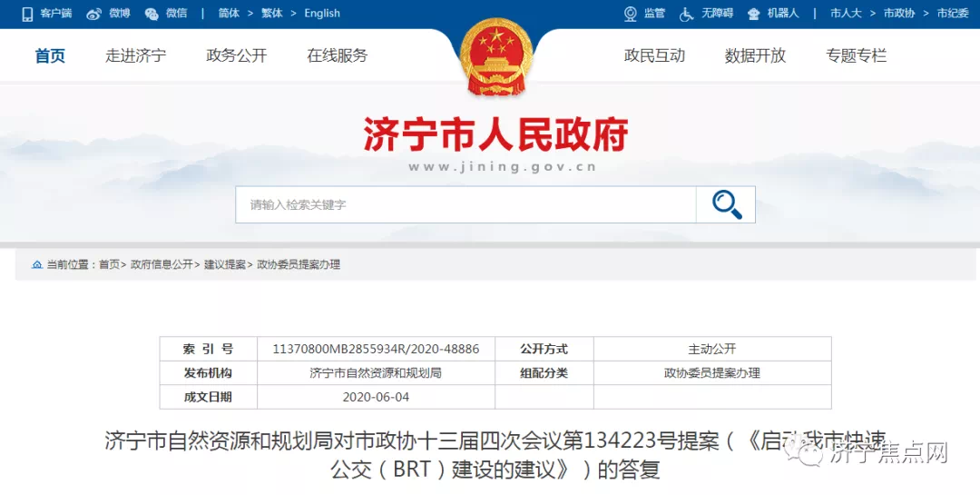This screenshot has width=980, height=495.
Task: Click the 组配分类 label cell
Action: pos(544,373)
